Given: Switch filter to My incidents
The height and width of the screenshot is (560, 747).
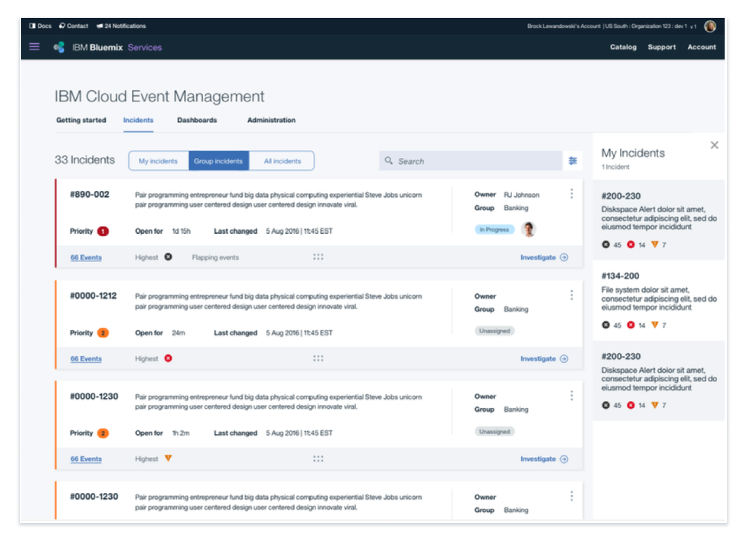Looking at the screenshot, I should pos(158,161).
